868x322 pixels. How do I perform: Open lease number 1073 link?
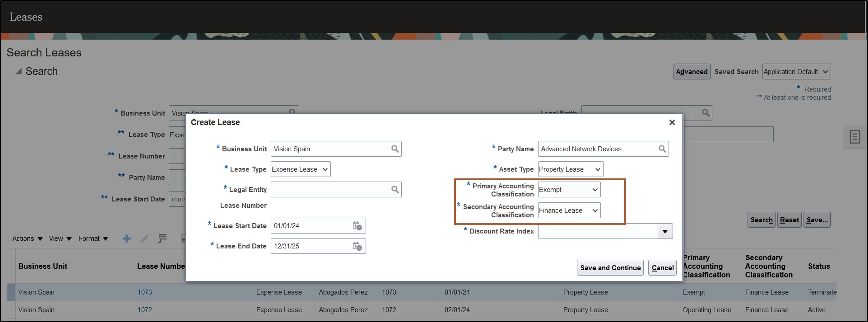(x=145, y=292)
